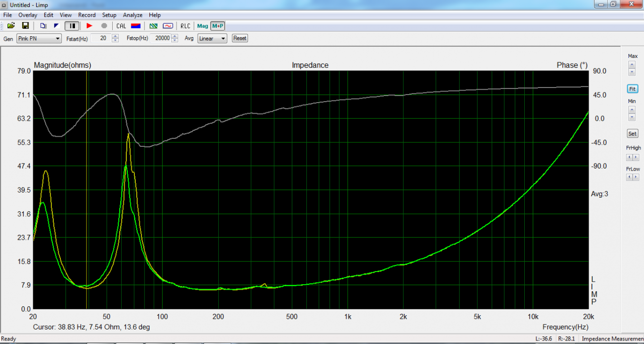644x344 pixels.
Task: Click the blue triangle toolbar icon
Action: click(x=56, y=26)
